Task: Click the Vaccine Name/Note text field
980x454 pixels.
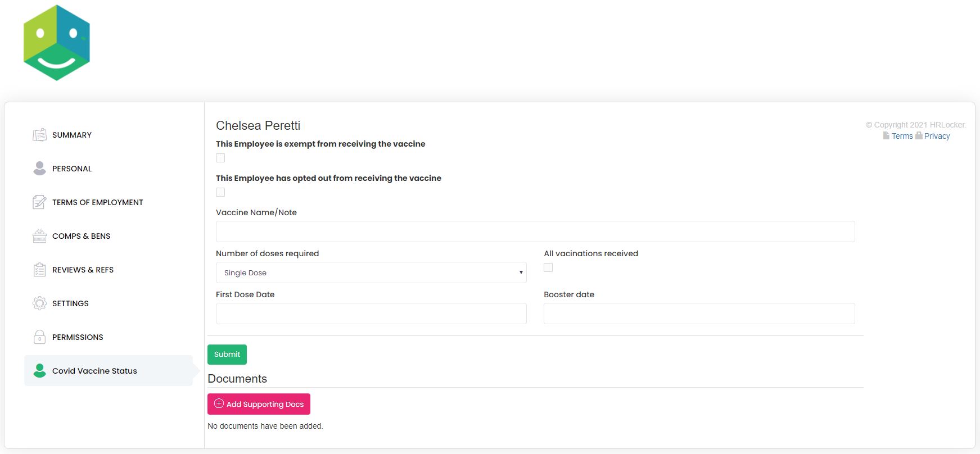Action: click(535, 231)
